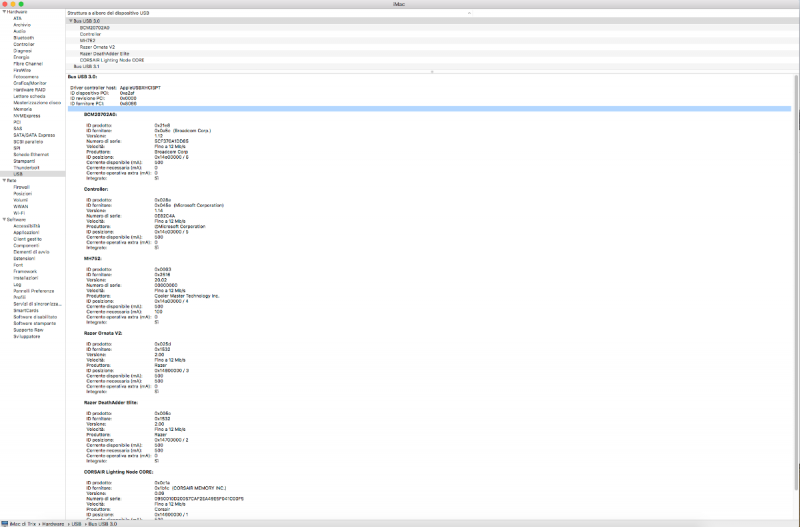Viewport: 800px width, 527px height.
Task: Open Wi-Fi under Rete
Action: pyautogui.click(x=19, y=213)
